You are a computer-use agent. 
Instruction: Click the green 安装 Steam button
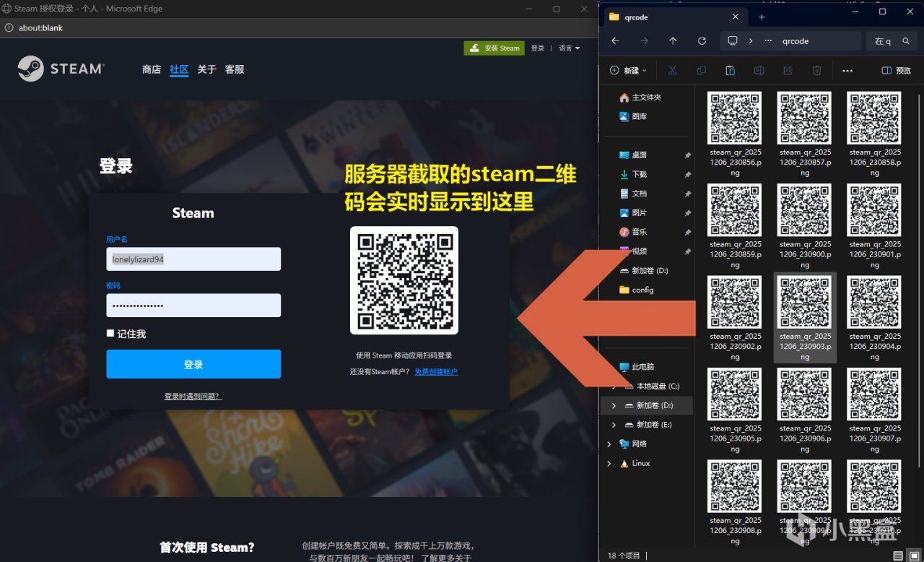494,48
